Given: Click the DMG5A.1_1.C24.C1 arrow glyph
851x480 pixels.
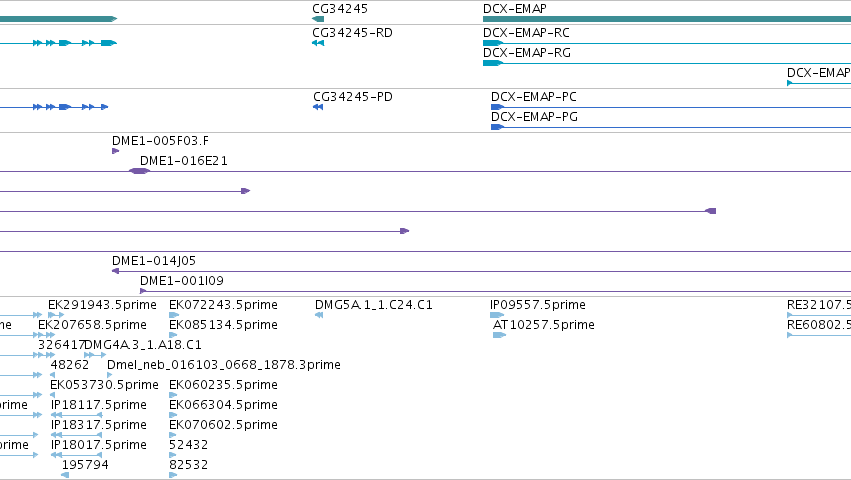Looking at the screenshot, I should [x=319, y=315].
